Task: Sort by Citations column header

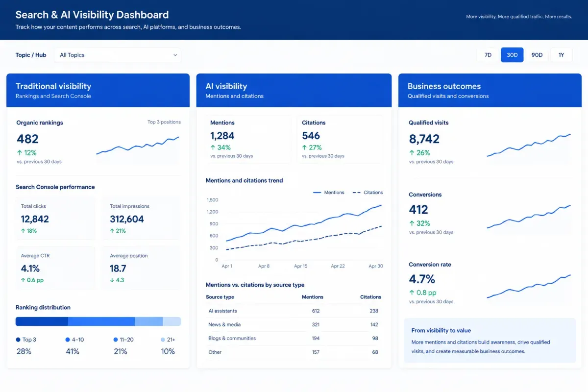Action: tap(370, 297)
